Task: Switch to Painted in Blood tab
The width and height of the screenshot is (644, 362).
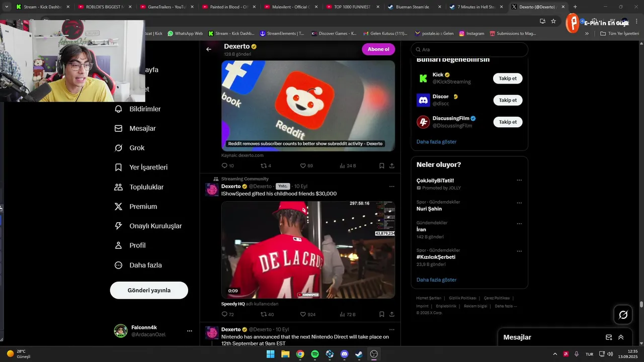Action: [228, 7]
